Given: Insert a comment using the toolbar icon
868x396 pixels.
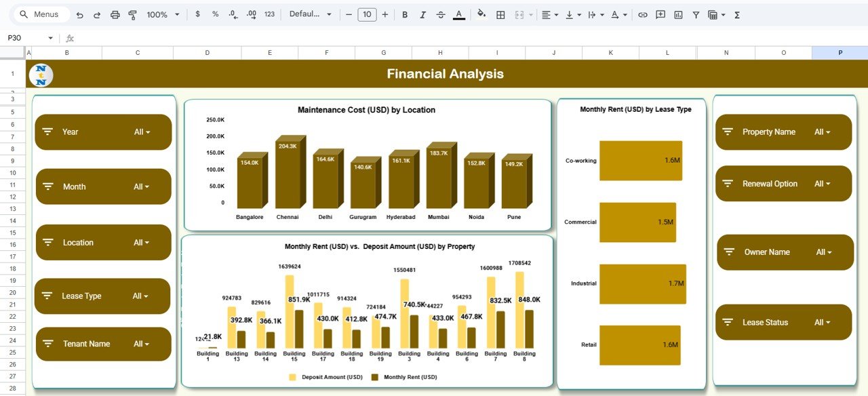Looking at the screenshot, I should coord(660,14).
